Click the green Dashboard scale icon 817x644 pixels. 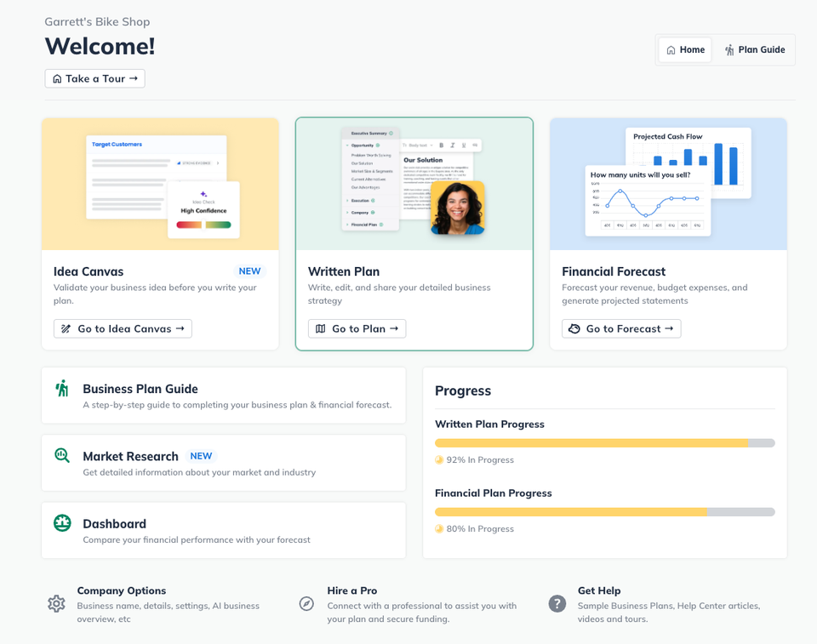62,522
